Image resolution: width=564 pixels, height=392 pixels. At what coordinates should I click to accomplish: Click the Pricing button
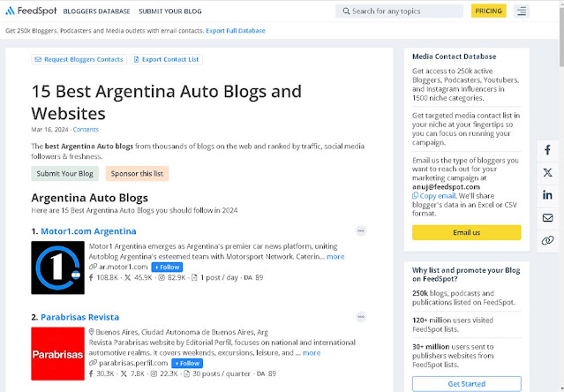(x=488, y=11)
